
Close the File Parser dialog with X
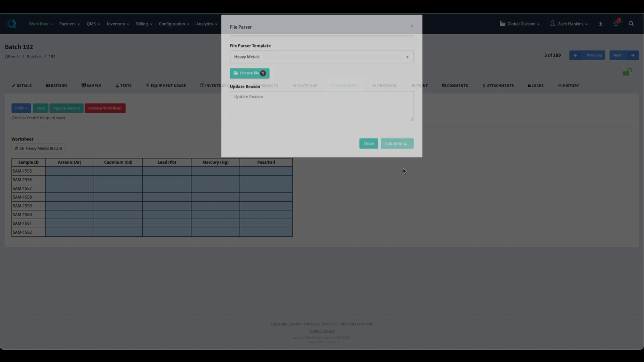(412, 26)
